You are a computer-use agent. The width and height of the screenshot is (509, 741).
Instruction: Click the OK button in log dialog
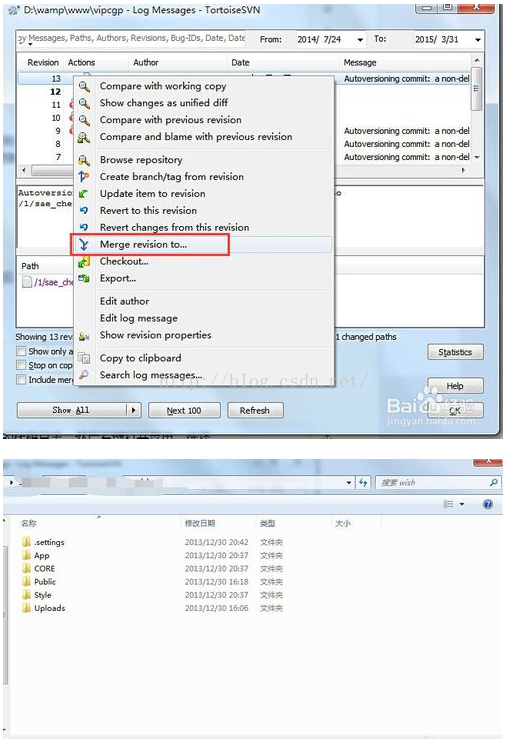point(455,410)
